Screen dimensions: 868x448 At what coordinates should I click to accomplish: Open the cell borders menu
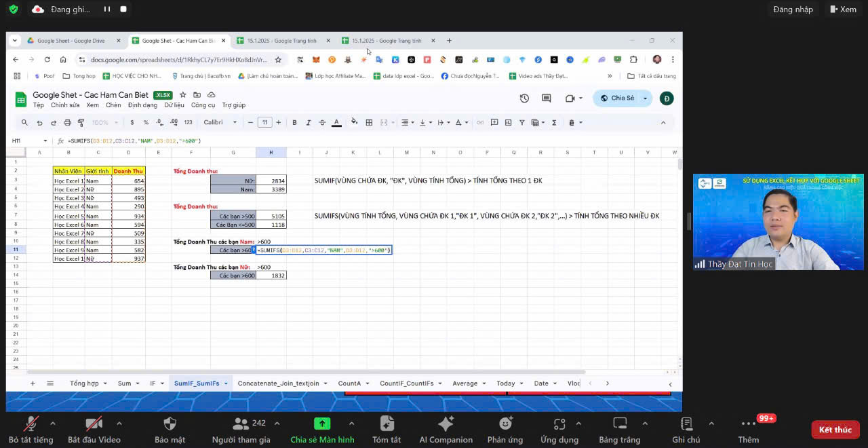[369, 123]
